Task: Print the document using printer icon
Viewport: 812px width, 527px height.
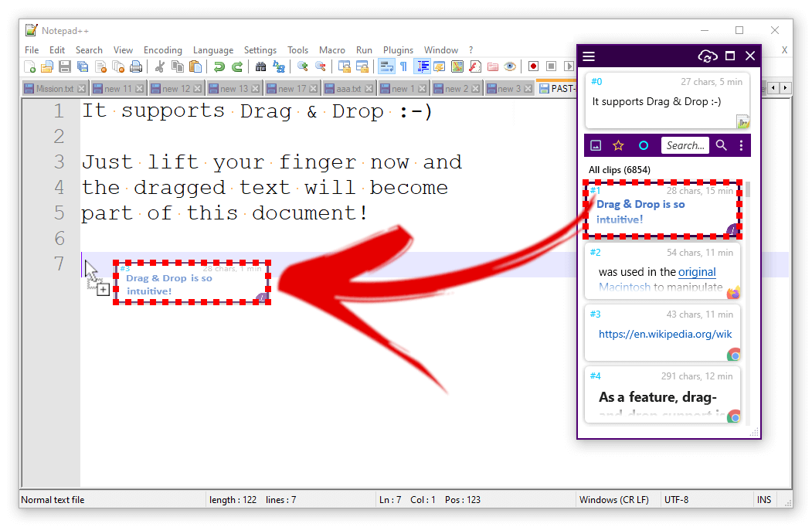Action: pyautogui.click(x=136, y=66)
